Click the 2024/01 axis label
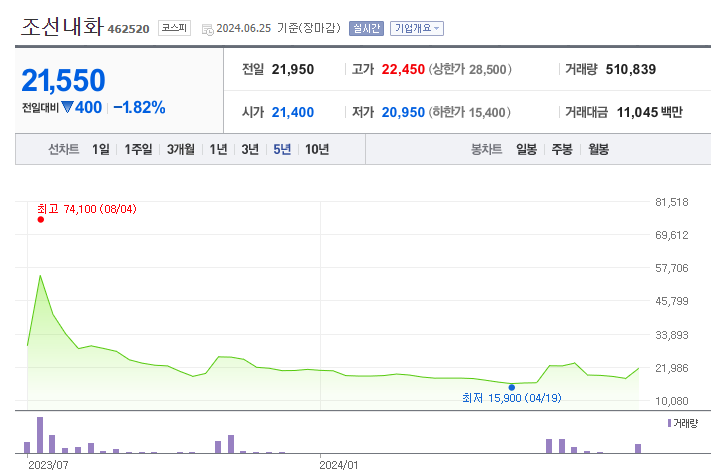 click(x=339, y=465)
